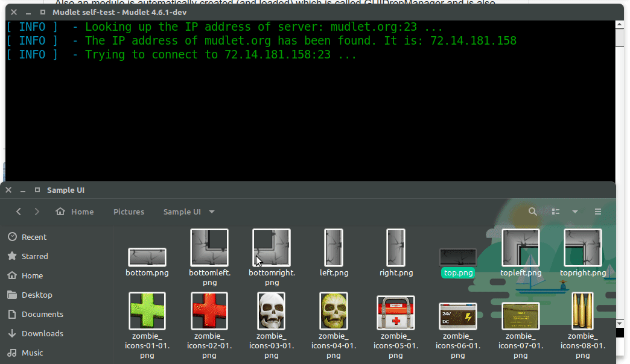630x364 pixels.
Task: Select the top.png thumbnail
Action: pos(458,257)
